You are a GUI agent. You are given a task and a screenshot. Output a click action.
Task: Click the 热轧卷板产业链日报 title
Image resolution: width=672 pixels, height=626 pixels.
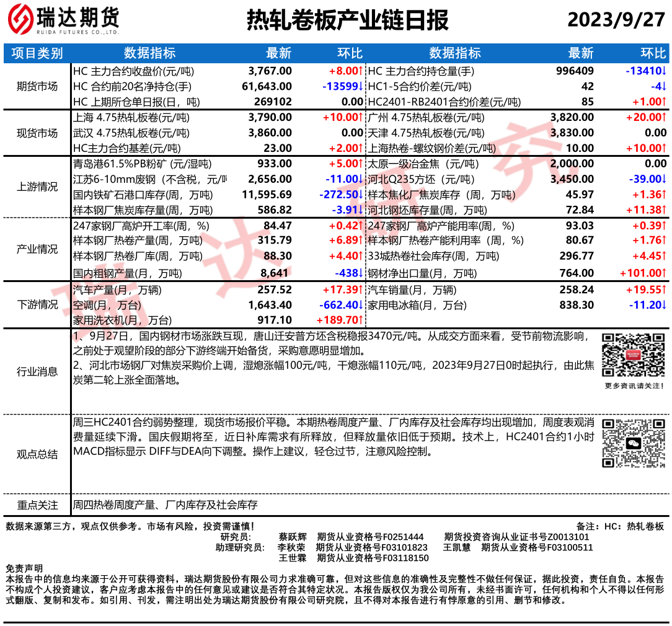pyautogui.click(x=348, y=20)
